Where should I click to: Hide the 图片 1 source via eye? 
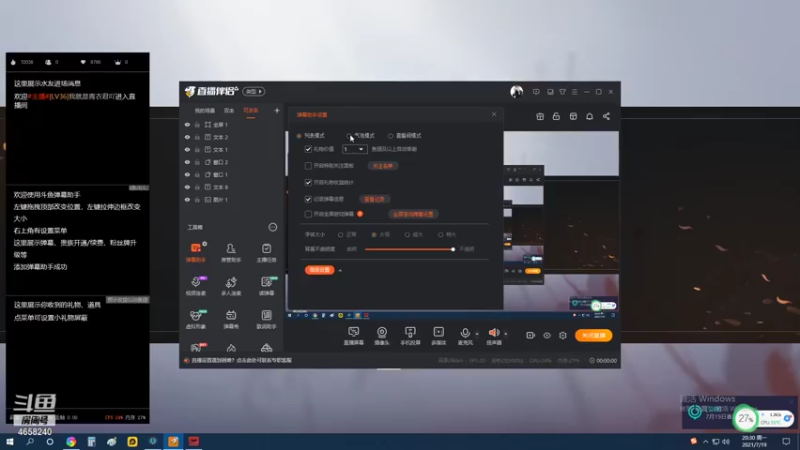187,199
